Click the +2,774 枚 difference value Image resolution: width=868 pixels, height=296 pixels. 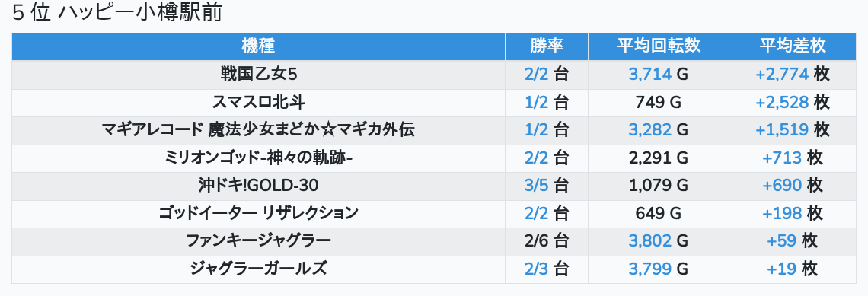(x=792, y=74)
